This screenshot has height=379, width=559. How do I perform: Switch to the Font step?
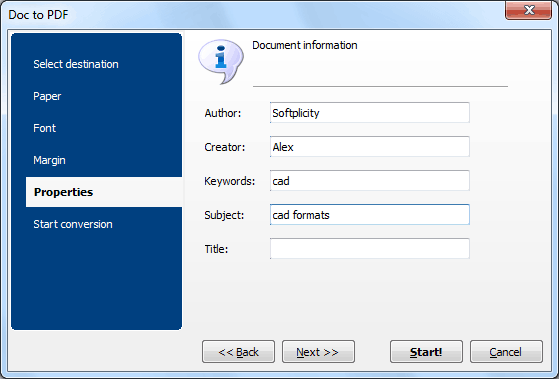(x=45, y=128)
